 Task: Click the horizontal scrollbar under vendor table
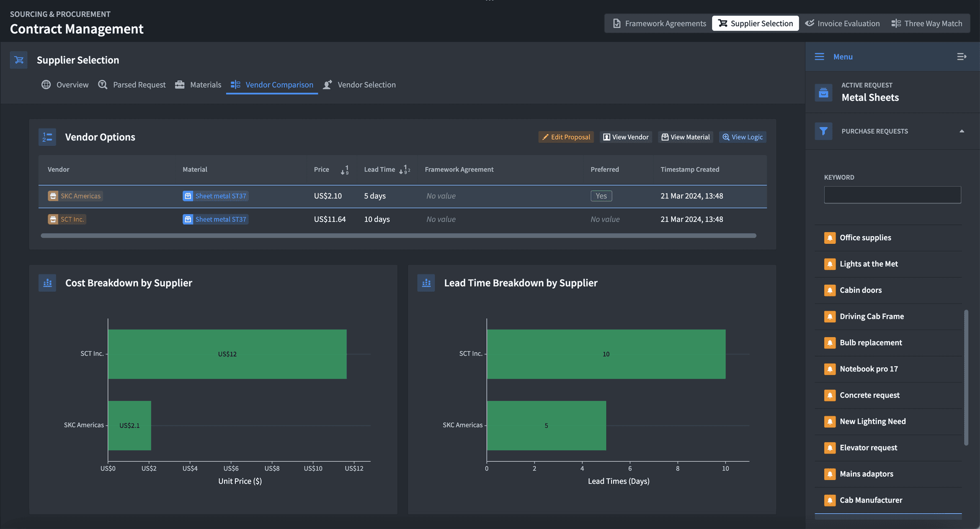click(x=398, y=236)
